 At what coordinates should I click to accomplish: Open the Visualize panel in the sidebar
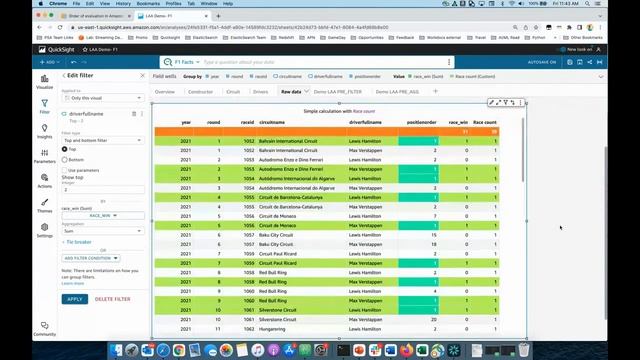(44, 82)
